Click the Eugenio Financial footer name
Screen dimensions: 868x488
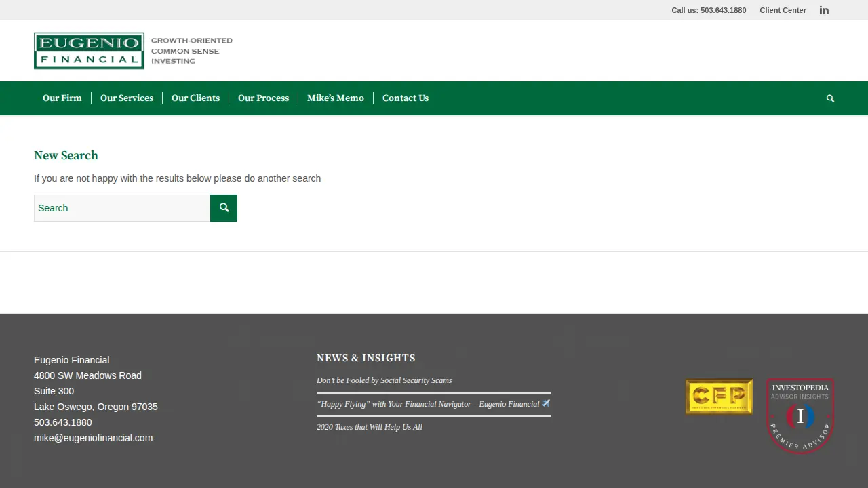tap(72, 360)
